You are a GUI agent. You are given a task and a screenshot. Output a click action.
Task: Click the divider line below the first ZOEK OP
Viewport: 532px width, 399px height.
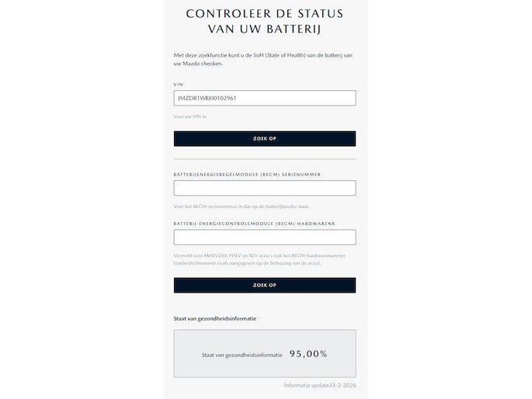point(264,159)
